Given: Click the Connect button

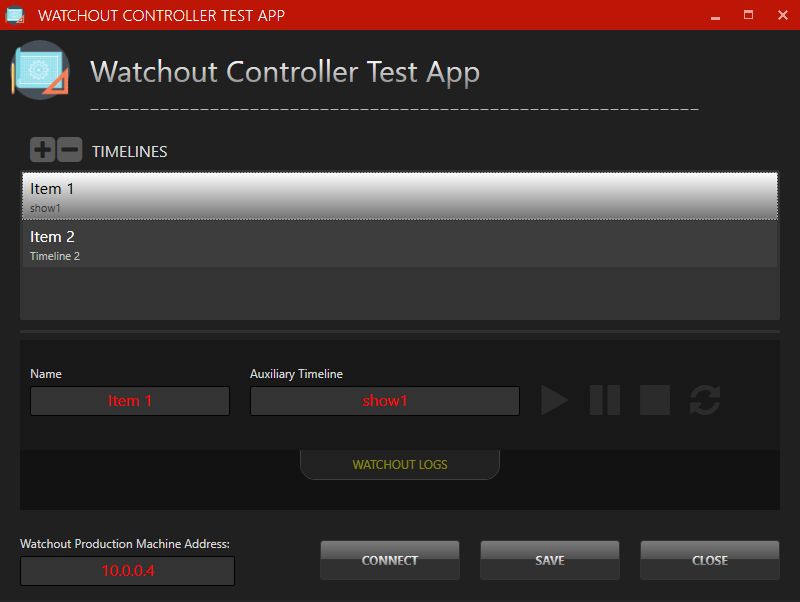Looking at the screenshot, I should [390, 560].
